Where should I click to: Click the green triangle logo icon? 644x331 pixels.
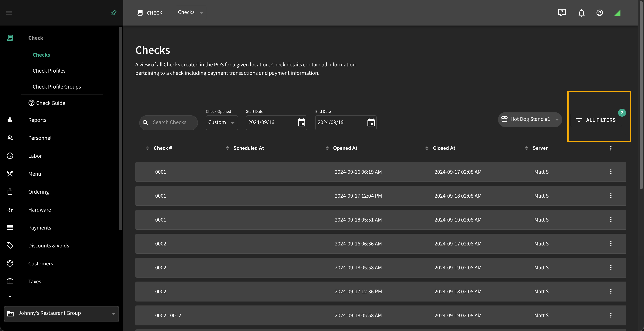click(617, 13)
